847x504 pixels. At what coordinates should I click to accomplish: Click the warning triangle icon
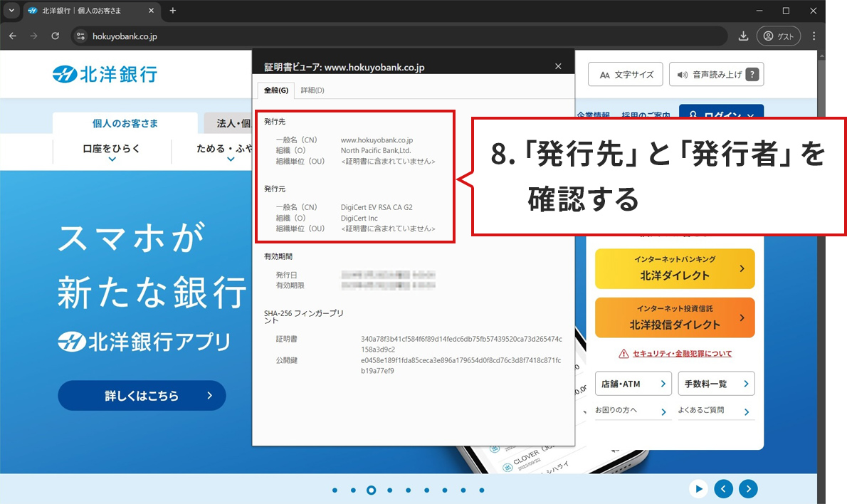click(624, 354)
